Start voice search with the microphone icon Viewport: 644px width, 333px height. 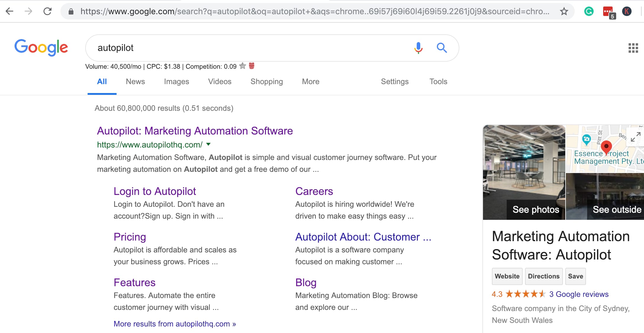(418, 48)
